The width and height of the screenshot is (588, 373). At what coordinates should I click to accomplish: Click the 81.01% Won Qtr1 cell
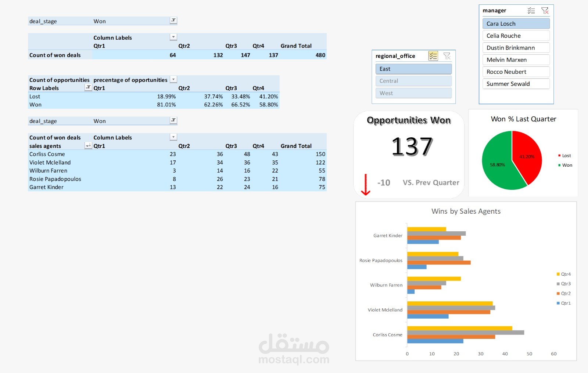point(166,105)
